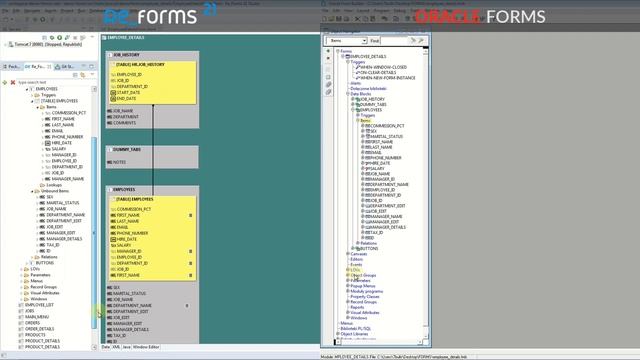Open the ORDERS form in left tree
640x360 pixels.
[x=32, y=323]
